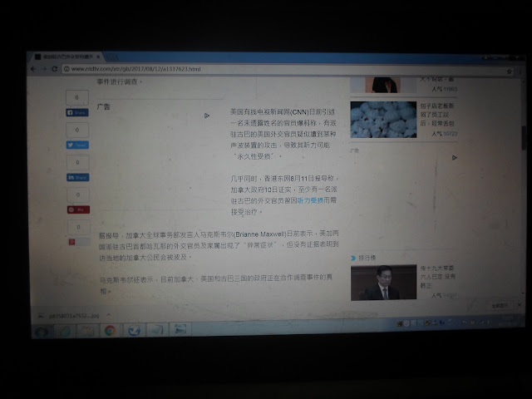Image resolution: width=532 pixels, height=399 pixels.
Task: Open the 包子店老板 headline link
Action: point(437,115)
